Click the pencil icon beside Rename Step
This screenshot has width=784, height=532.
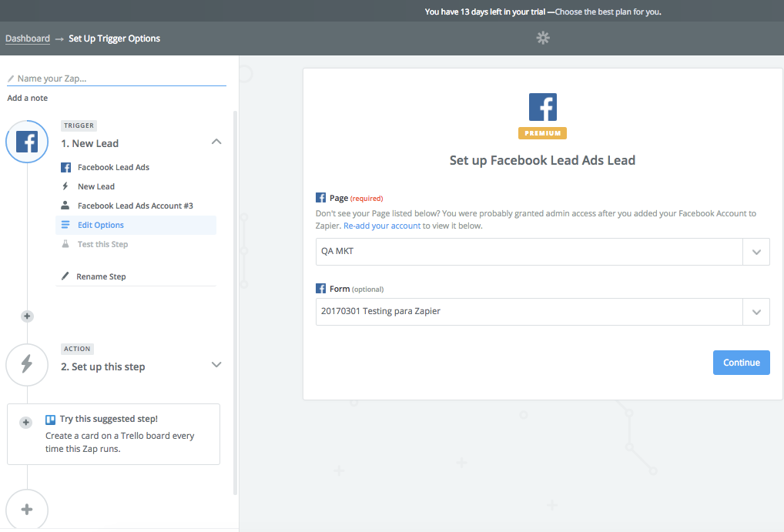[65, 276]
